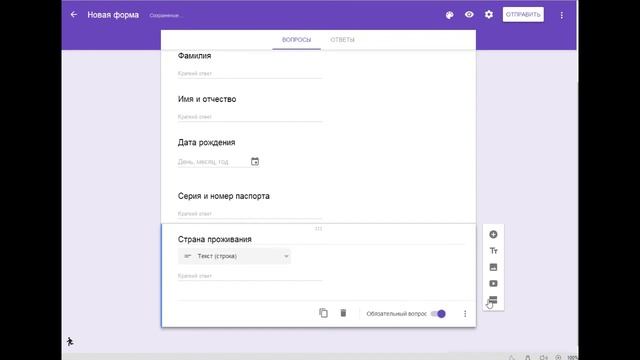This screenshot has width=640, height=360.
Task: Select the Фамилия question
Action: (x=194, y=56)
